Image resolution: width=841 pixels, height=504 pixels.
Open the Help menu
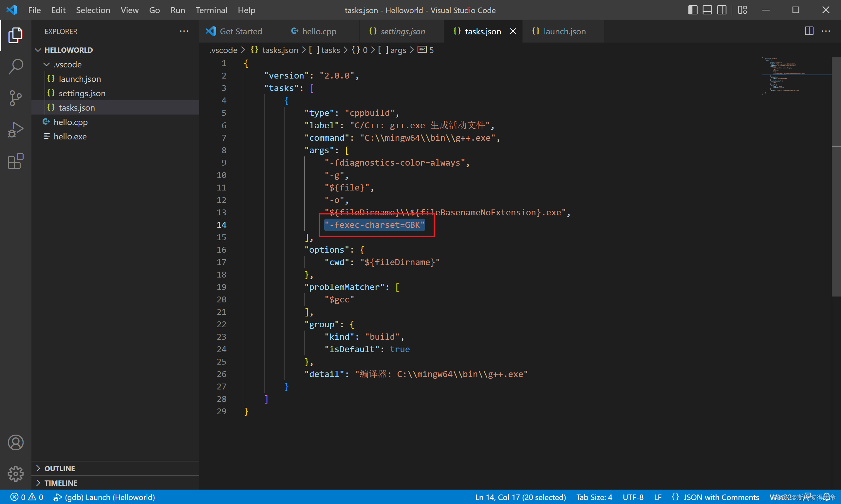tap(246, 10)
